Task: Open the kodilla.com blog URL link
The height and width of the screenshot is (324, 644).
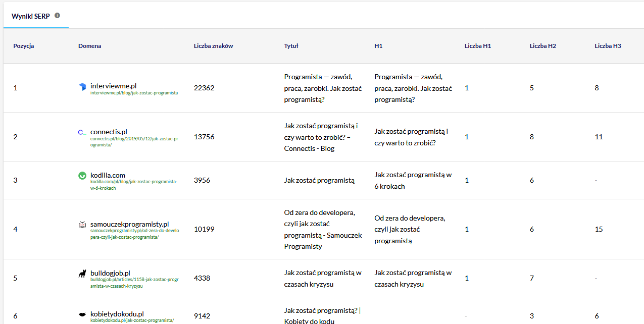Action: pos(134,185)
